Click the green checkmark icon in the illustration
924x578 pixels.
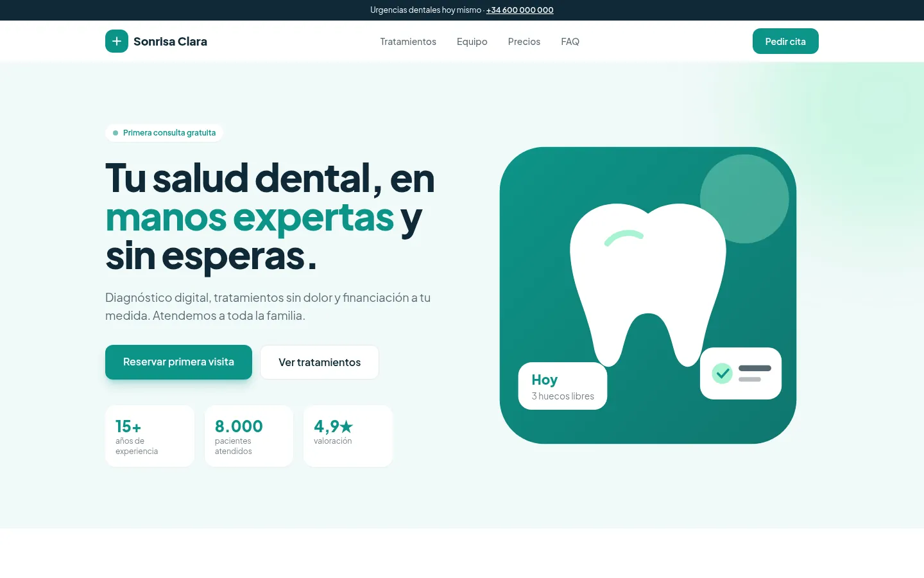tap(723, 373)
